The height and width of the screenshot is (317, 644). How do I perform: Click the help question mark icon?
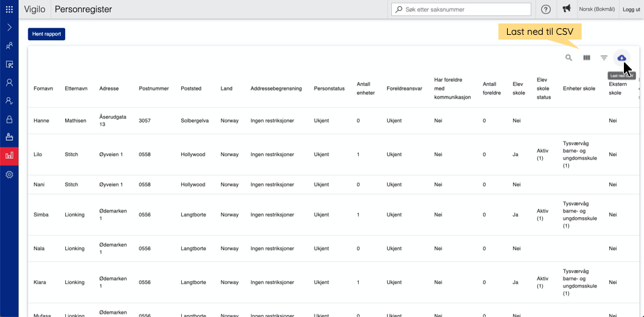546,9
